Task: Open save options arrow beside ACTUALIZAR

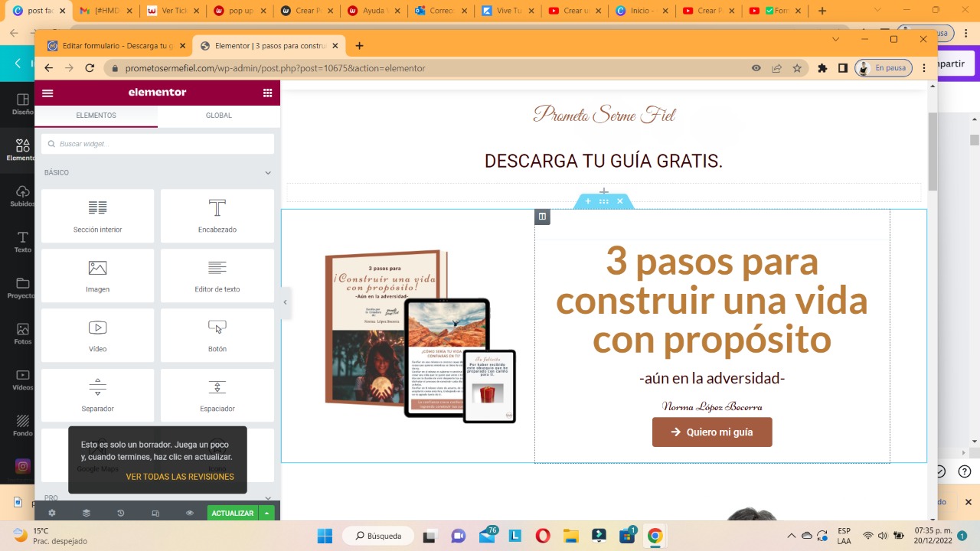Action: pyautogui.click(x=266, y=513)
